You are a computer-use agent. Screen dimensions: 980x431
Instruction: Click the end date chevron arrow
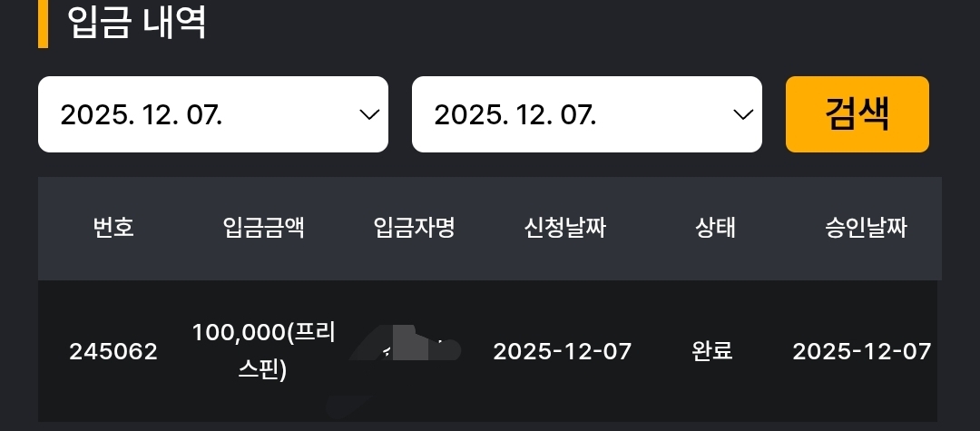(742, 114)
